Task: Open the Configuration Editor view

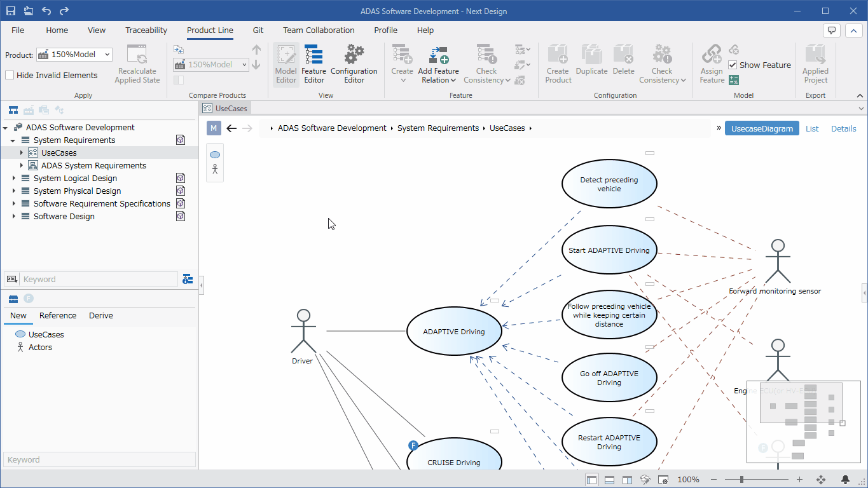Action: tap(354, 64)
